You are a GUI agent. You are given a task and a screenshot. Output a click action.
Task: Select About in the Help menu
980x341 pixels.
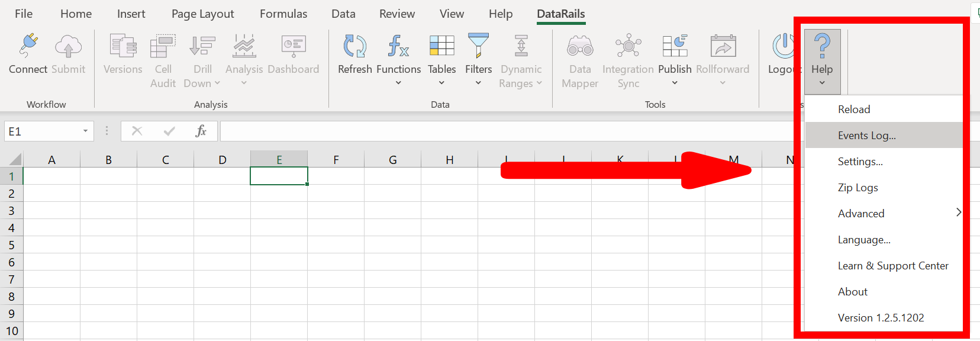[884, 292]
